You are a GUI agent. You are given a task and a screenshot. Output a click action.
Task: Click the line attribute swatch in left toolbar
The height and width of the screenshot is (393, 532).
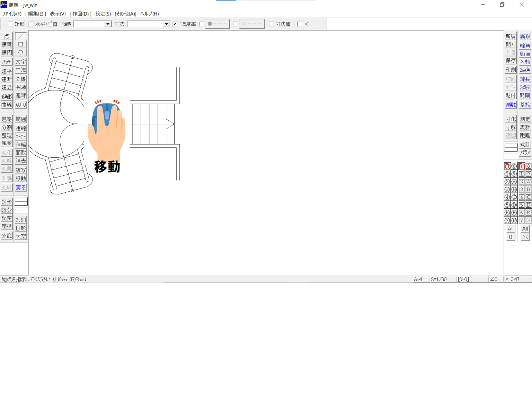point(21,202)
